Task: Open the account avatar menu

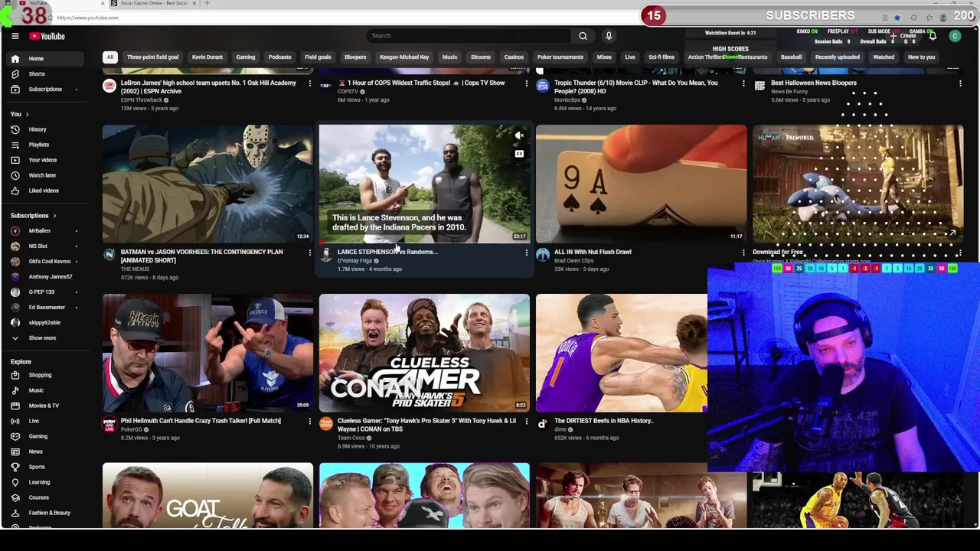Action: tap(955, 36)
